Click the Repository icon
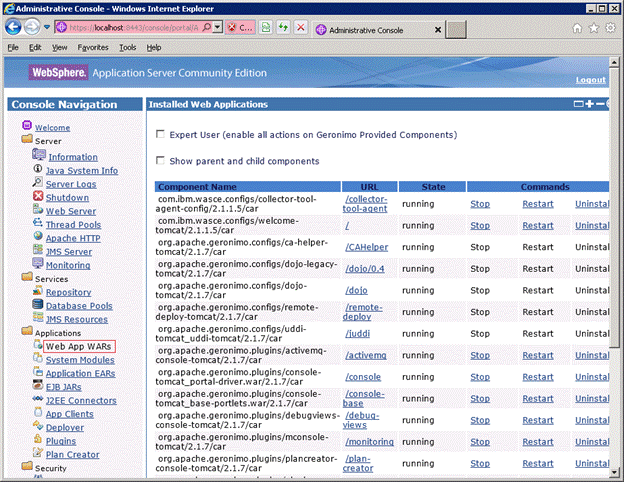Screen dimensions: 624x482 tap(38, 291)
